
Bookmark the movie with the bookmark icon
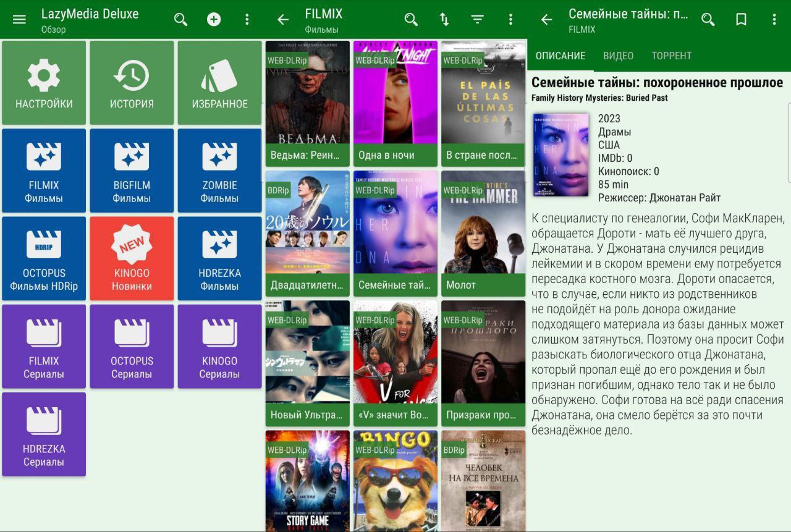(741, 19)
